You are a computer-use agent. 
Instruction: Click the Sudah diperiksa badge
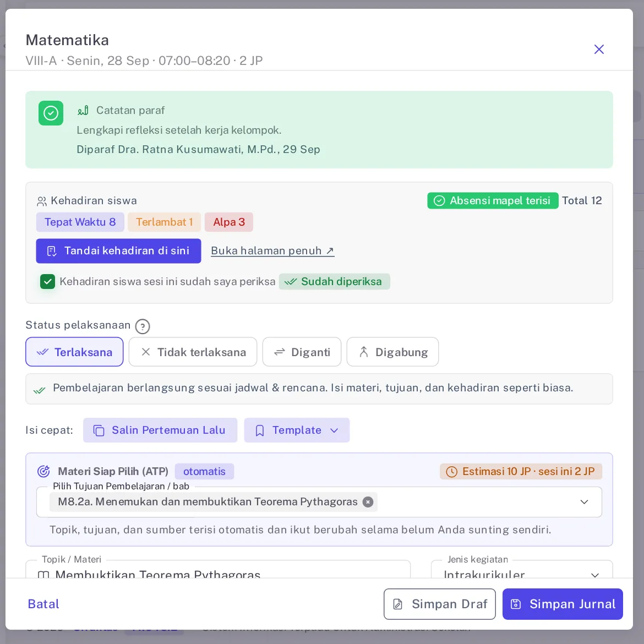[334, 282]
